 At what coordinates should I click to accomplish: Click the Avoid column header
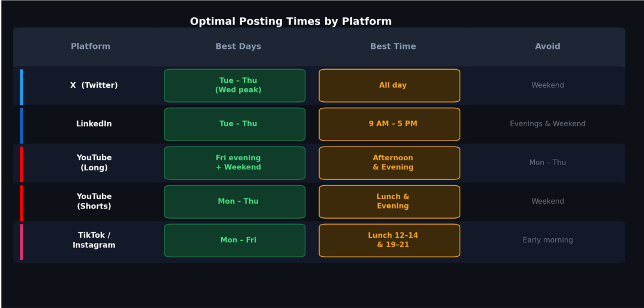pyautogui.click(x=547, y=46)
